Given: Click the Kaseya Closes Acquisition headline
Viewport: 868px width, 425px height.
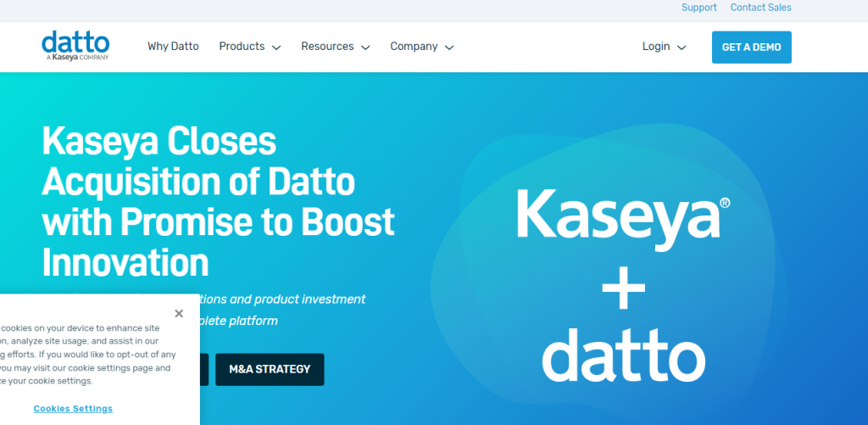Looking at the screenshot, I should coord(218,202).
